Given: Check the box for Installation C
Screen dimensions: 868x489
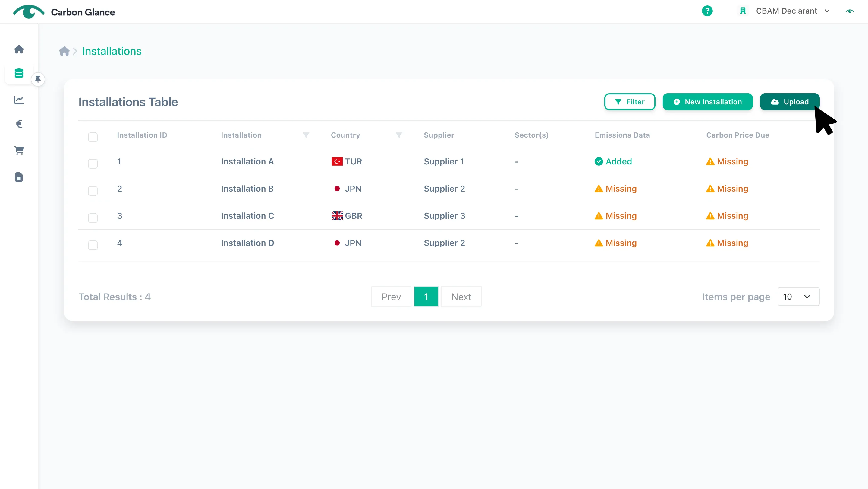Looking at the screenshot, I should click(x=93, y=218).
